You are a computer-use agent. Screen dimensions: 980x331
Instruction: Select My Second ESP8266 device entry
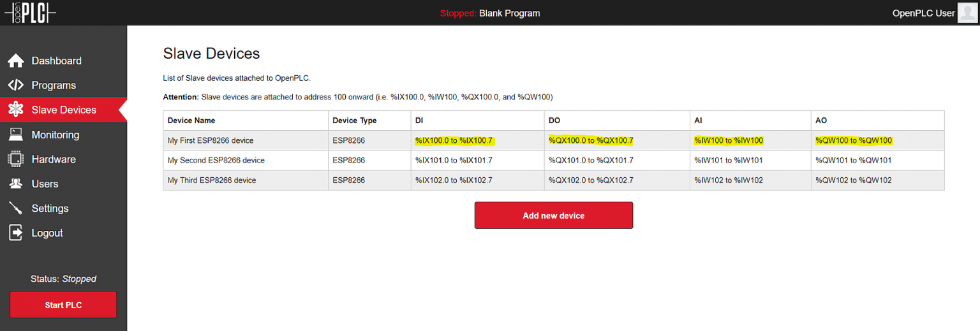216,160
